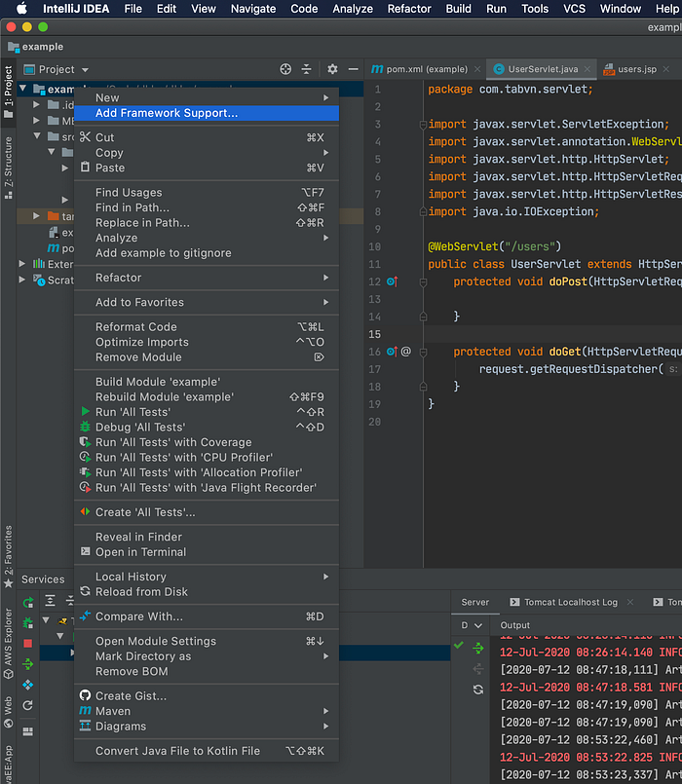Select Add Framework Support in context menu
682x784 pixels.
tap(166, 113)
